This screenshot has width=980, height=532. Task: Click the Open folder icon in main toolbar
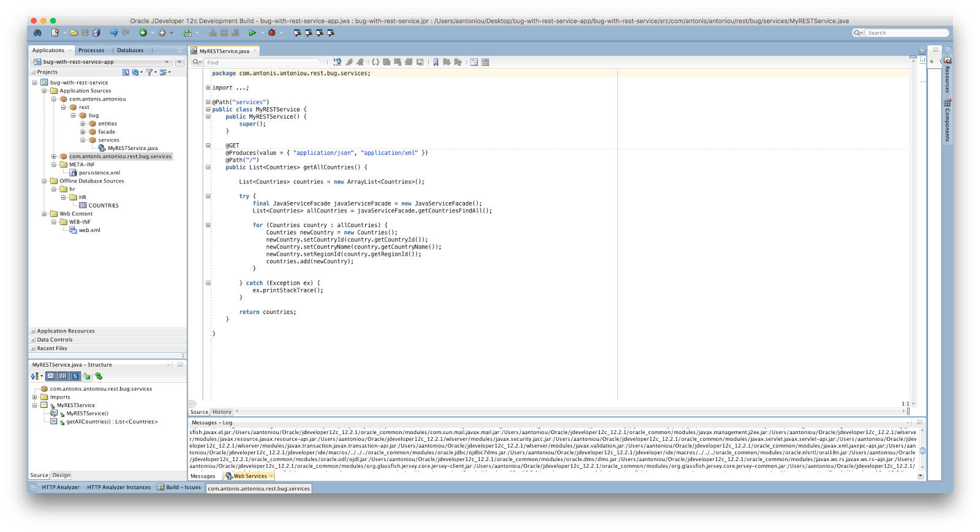[74, 33]
